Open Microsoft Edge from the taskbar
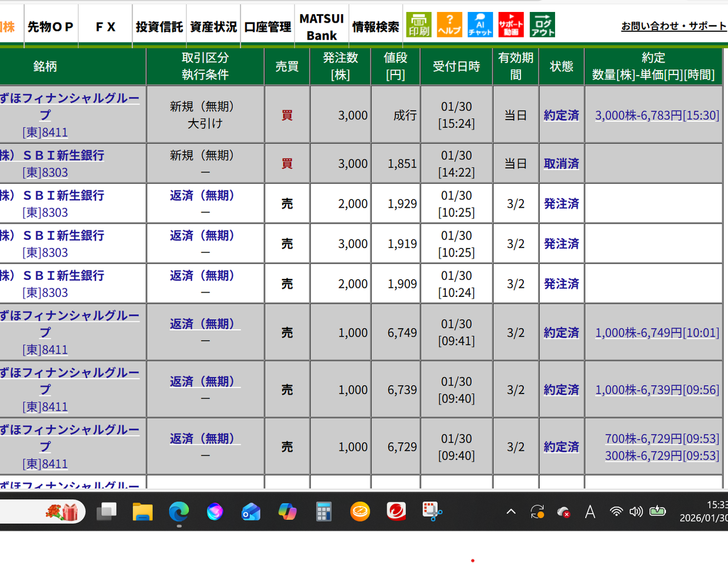Image resolution: width=728 pixels, height=563 pixels. pyautogui.click(x=179, y=511)
